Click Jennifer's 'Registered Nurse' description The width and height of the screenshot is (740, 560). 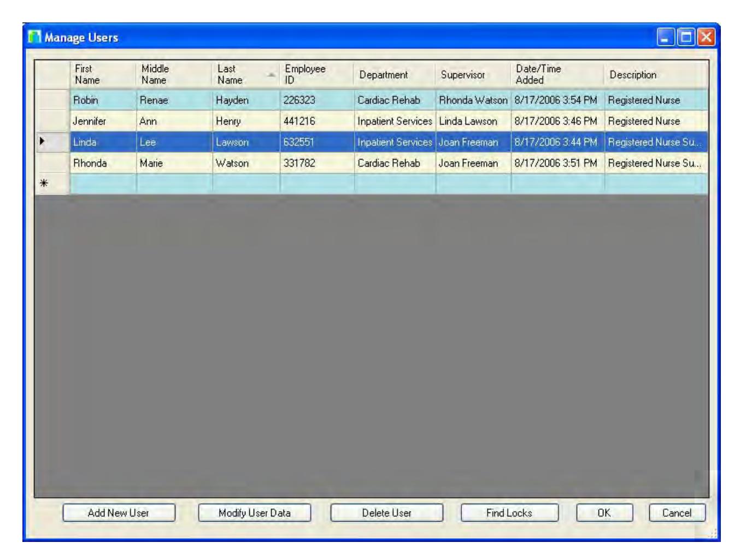coord(656,121)
